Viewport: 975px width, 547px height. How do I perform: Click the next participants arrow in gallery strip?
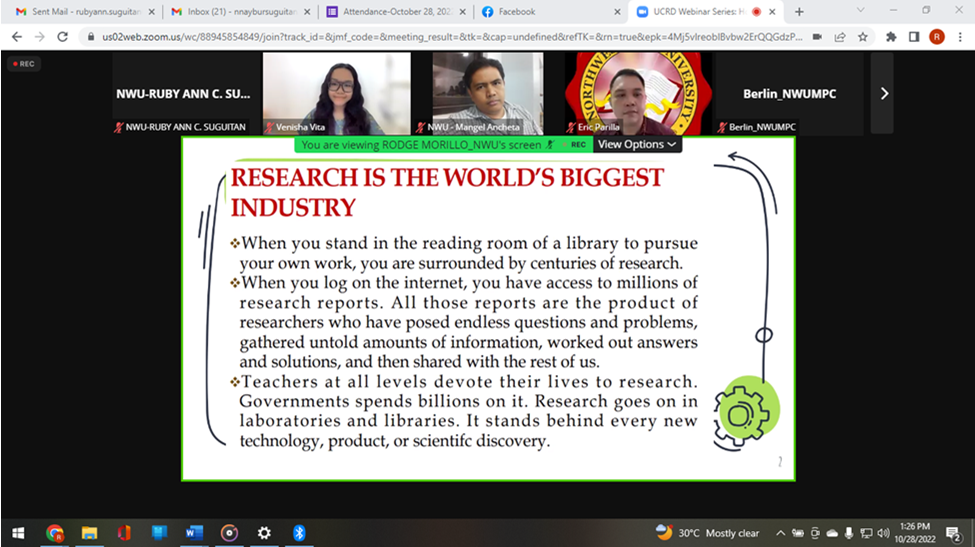coord(883,93)
